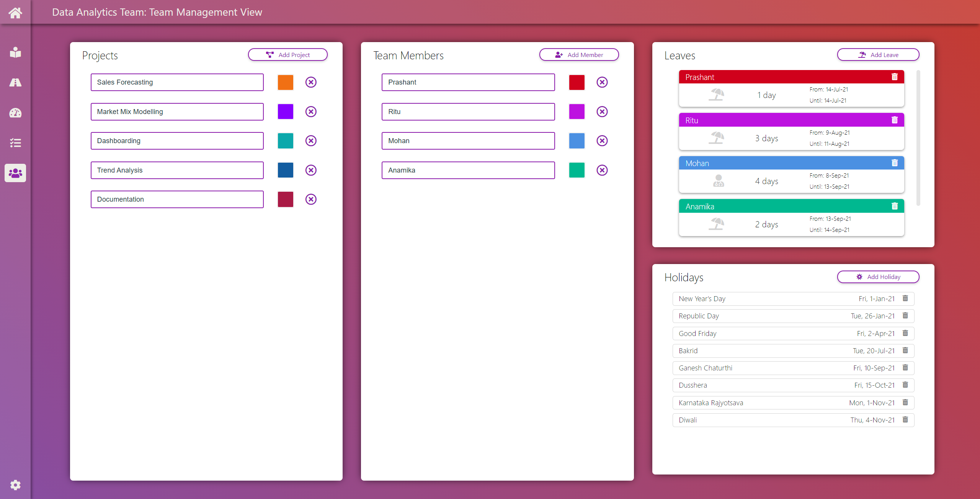The width and height of the screenshot is (980, 499).
Task: Open the resources sidebar icon
Action: point(15,52)
